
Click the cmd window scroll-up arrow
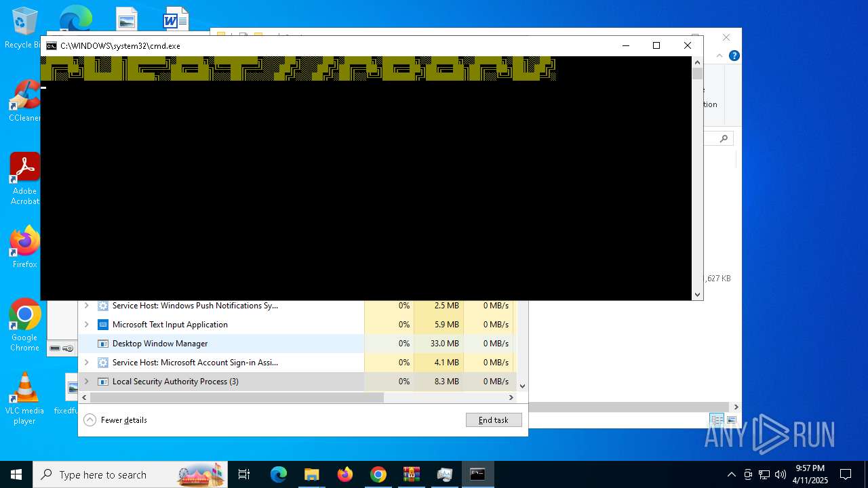[697, 62]
